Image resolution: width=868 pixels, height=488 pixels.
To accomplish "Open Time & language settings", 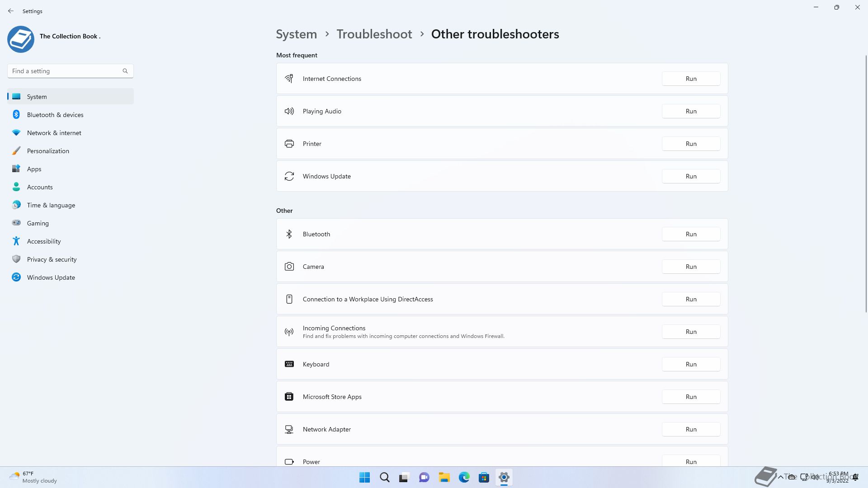I will [x=51, y=205].
